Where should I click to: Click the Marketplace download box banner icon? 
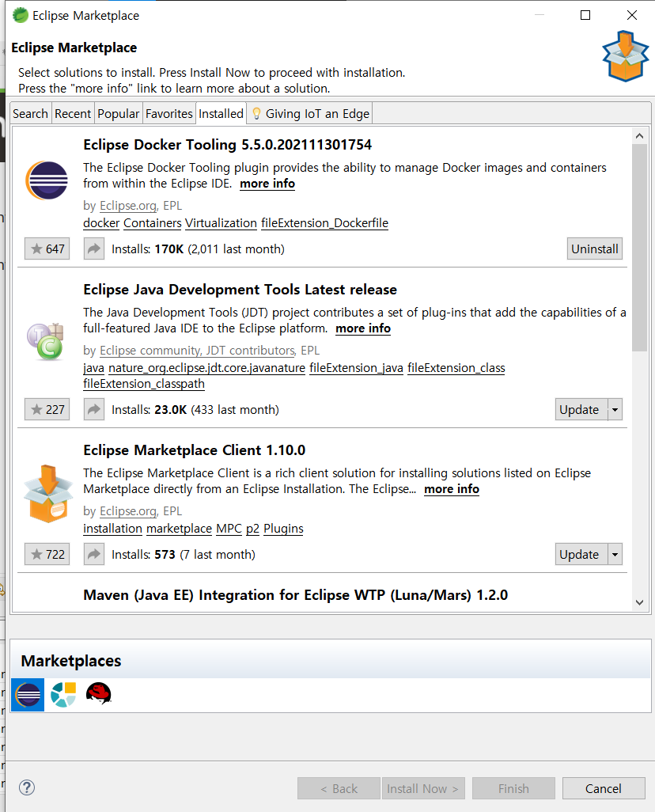pyautogui.click(x=626, y=56)
